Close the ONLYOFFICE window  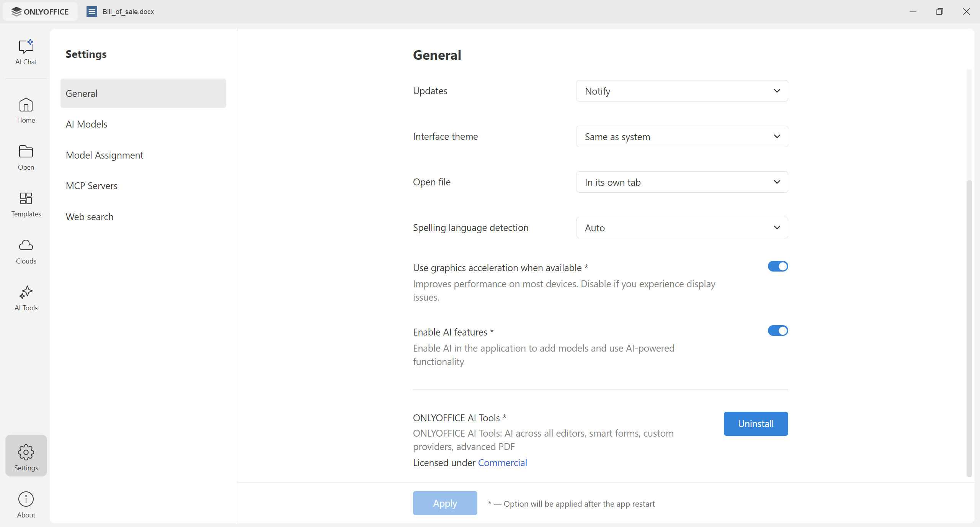click(x=967, y=11)
